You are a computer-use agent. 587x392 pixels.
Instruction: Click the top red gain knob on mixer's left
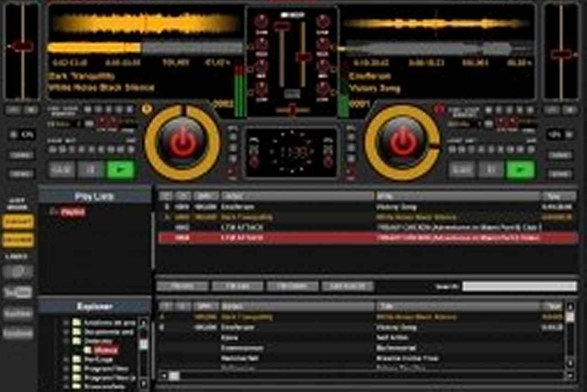pyautogui.click(x=261, y=21)
